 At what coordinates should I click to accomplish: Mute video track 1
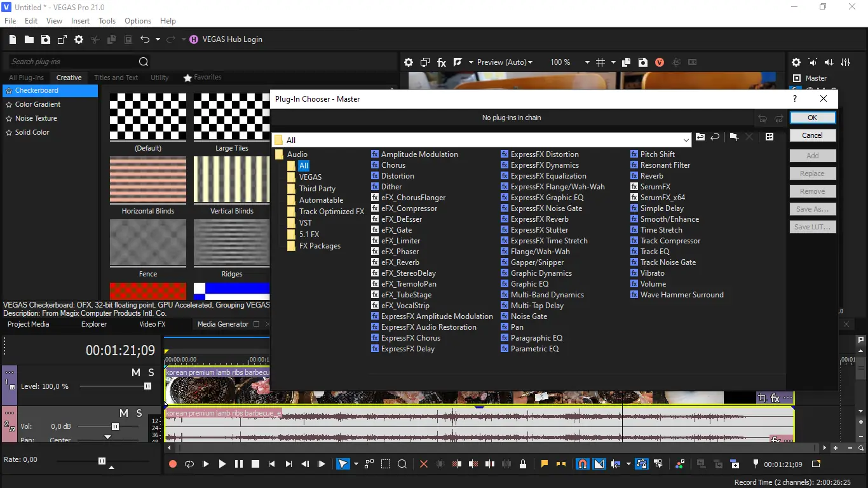click(x=136, y=372)
